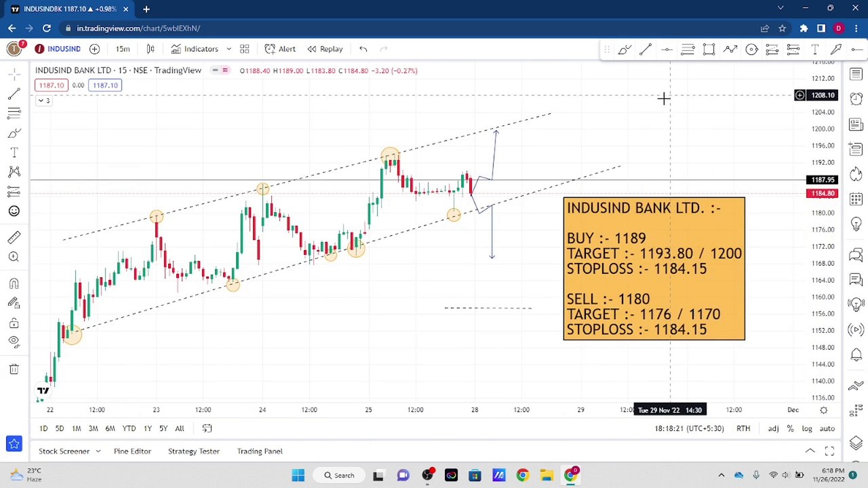Toggle percent scale mode
Viewport: 868px width, 488px height.
click(x=790, y=428)
